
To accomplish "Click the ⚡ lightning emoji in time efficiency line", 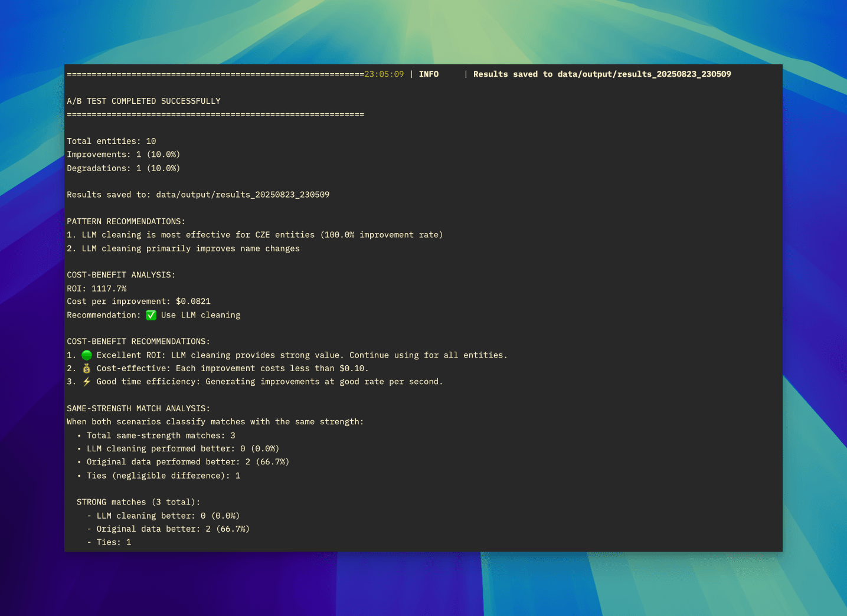I will (x=86, y=381).
